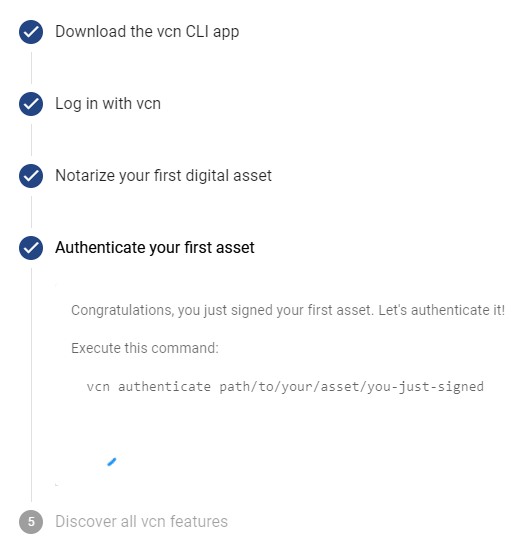
Task: Click the vcn authenticate command keyword
Action: tap(149, 387)
